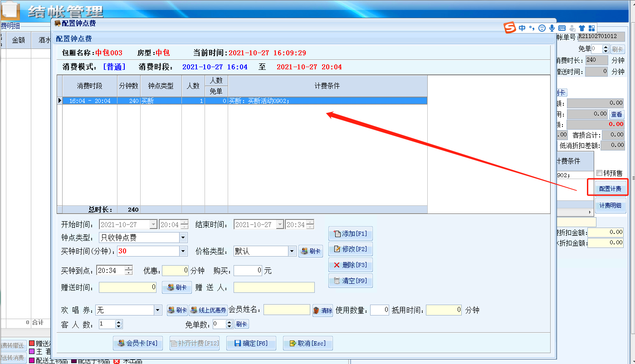Click the 使用数量 input field

coord(380,310)
